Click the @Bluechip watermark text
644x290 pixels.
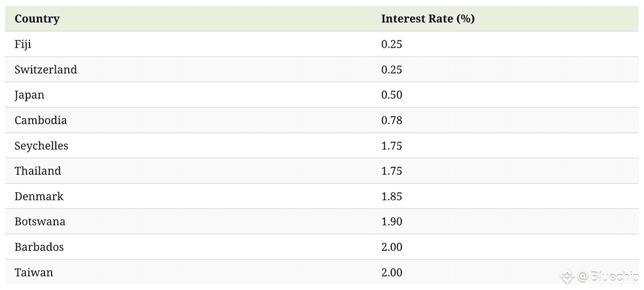(x=608, y=277)
